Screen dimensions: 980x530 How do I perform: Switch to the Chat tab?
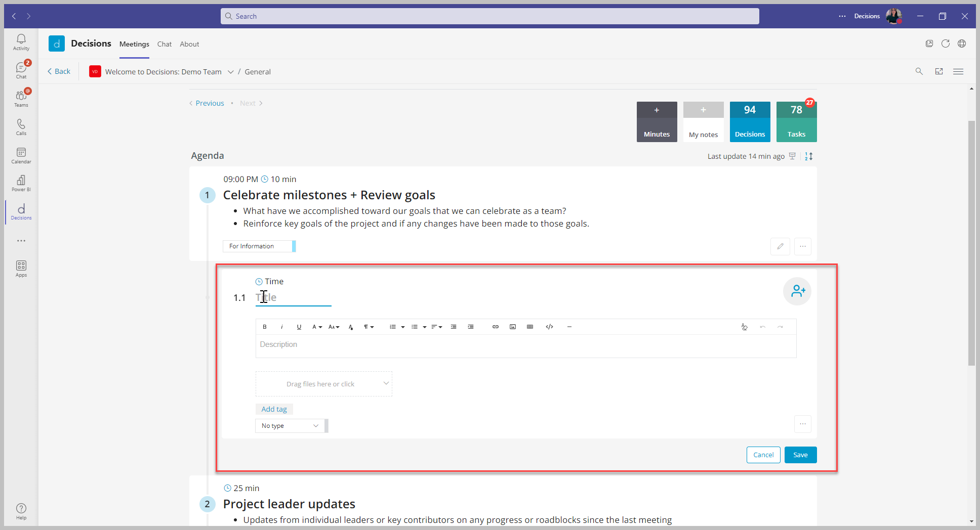[164, 44]
